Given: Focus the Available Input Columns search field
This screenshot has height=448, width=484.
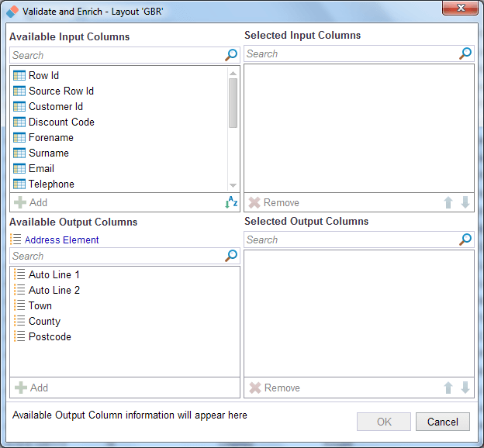Looking at the screenshot, I should point(116,55).
